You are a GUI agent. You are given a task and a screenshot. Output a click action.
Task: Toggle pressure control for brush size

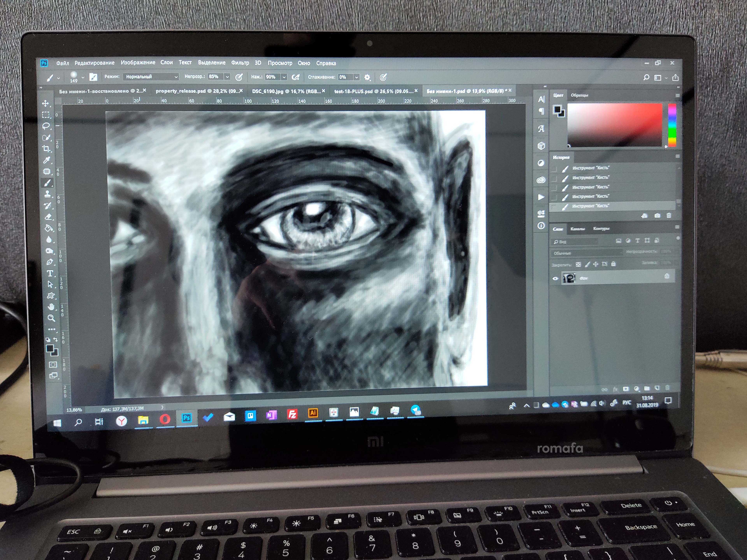click(383, 78)
